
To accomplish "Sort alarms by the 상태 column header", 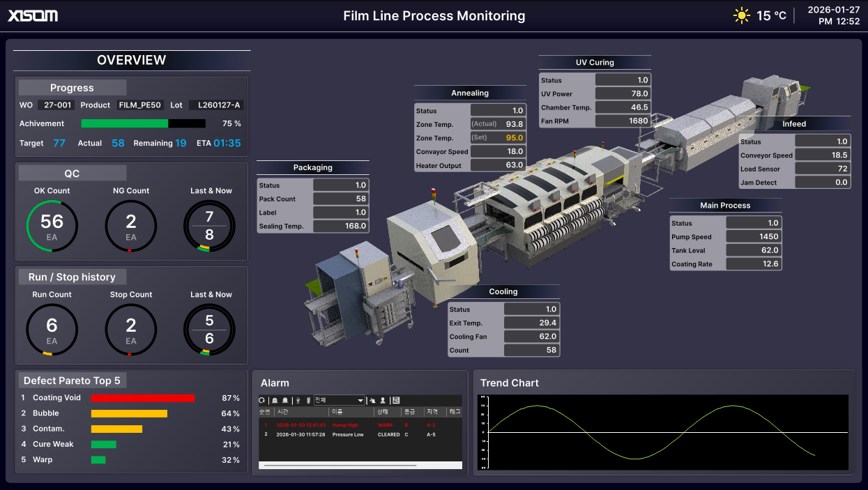I will 382,412.
